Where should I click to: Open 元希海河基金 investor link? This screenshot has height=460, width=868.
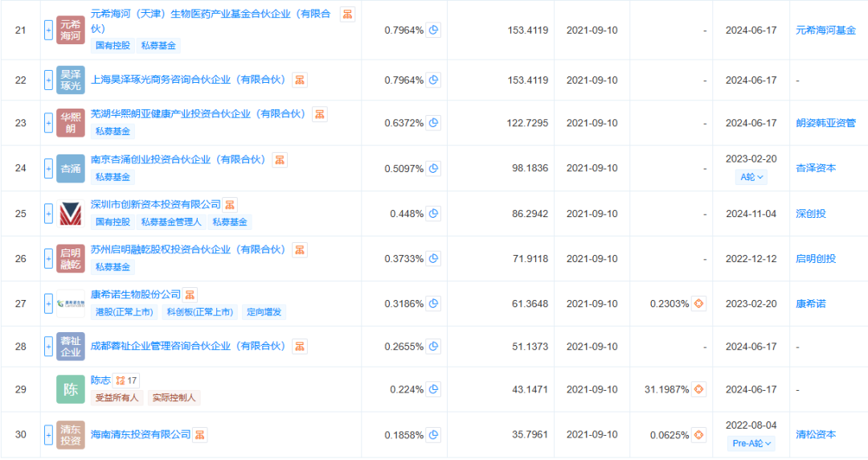coord(825,31)
